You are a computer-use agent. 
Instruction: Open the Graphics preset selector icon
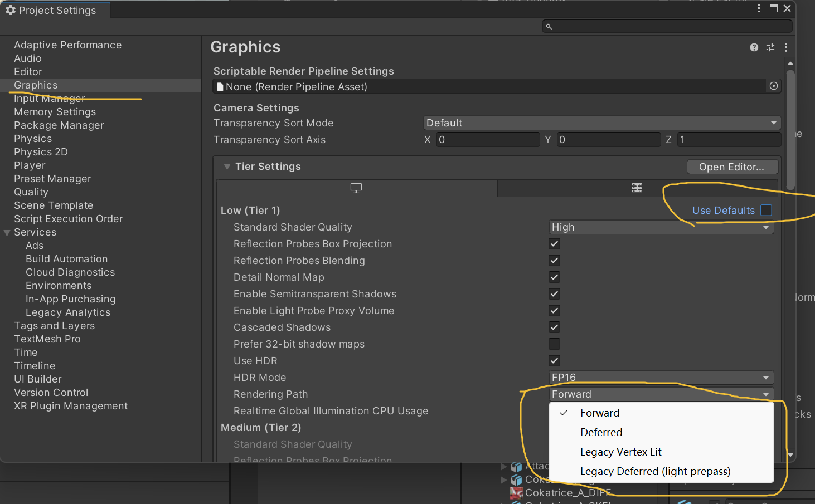[x=770, y=47]
